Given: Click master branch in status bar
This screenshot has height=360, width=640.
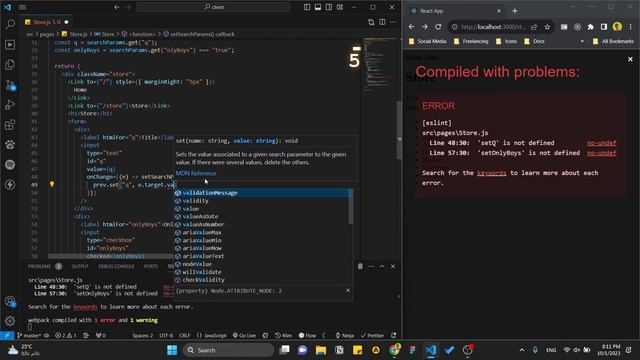Looking at the screenshot, I should tap(29, 336).
